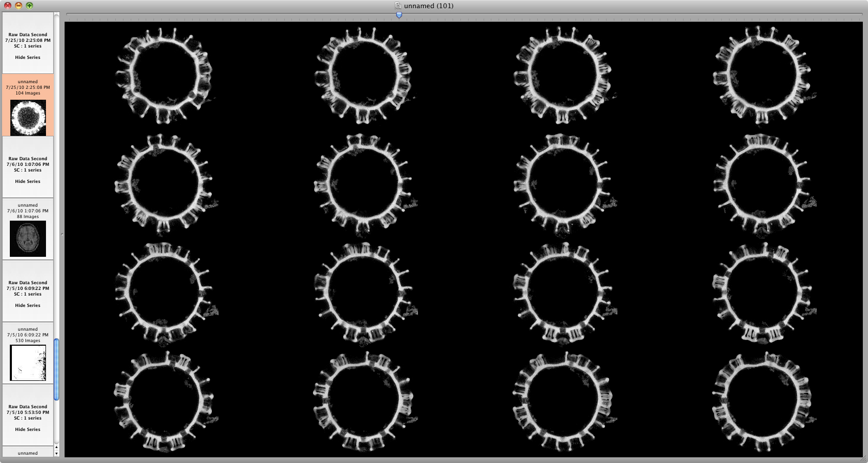Viewport: 868px width, 463px height.
Task: Open the 104 Images series thumbnail
Action: (28, 117)
